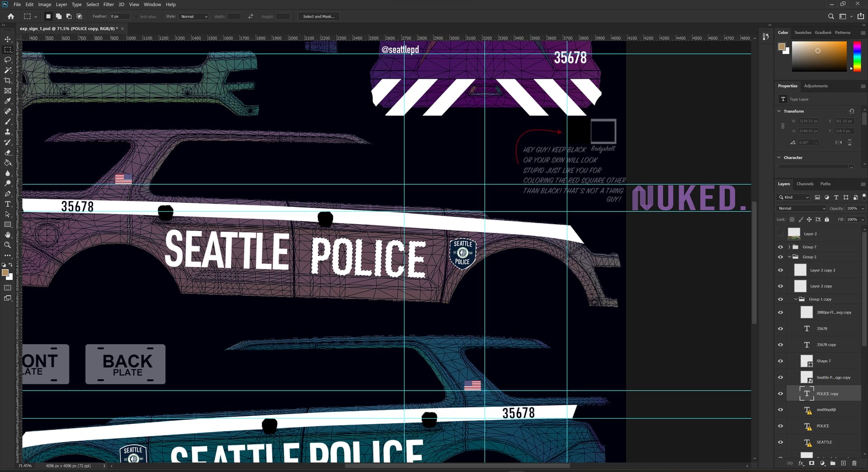The width and height of the screenshot is (868, 472).
Task: Show the hidden Layer 2
Action: click(x=780, y=234)
